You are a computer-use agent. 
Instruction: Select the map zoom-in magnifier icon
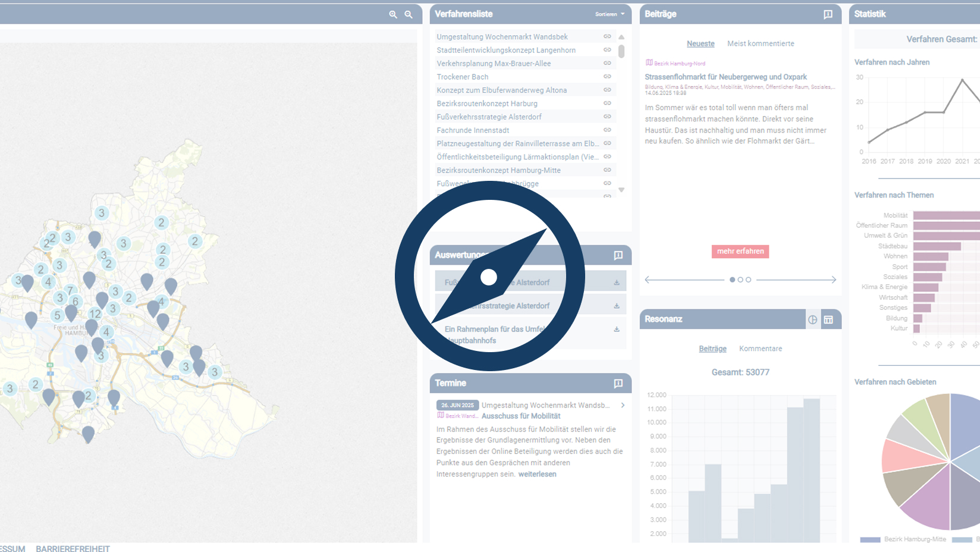pos(392,14)
